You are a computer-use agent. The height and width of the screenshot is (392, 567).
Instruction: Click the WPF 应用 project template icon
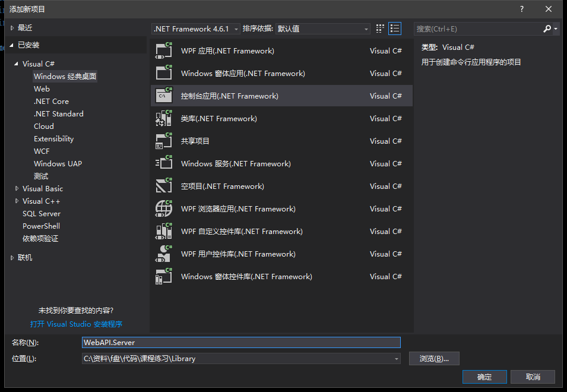164,50
